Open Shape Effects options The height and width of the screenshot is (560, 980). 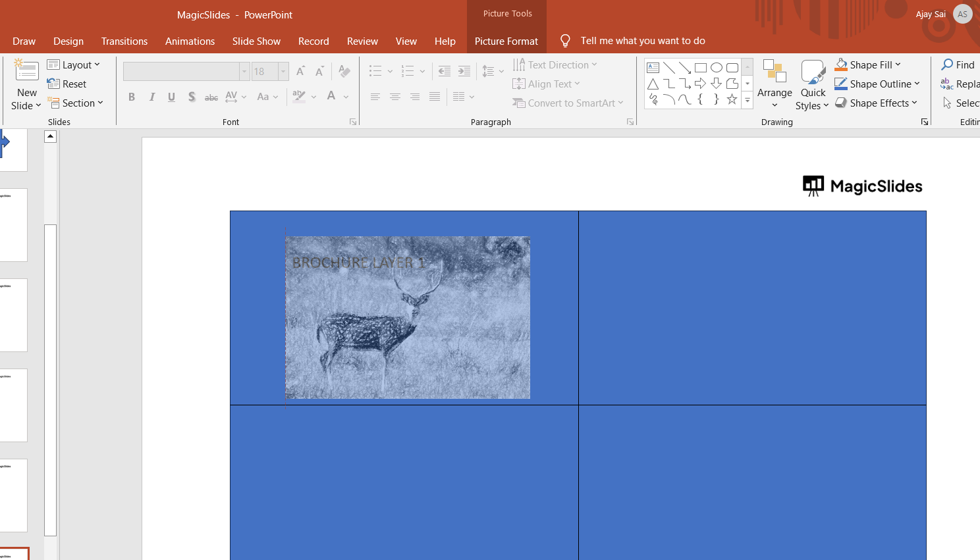876,103
